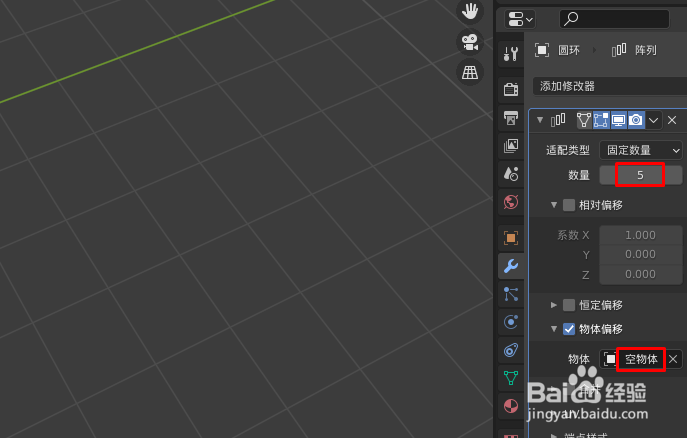Image resolution: width=687 pixels, height=438 pixels.
Task: Collapse the 相对偏移 section
Action: (x=554, y=205)
